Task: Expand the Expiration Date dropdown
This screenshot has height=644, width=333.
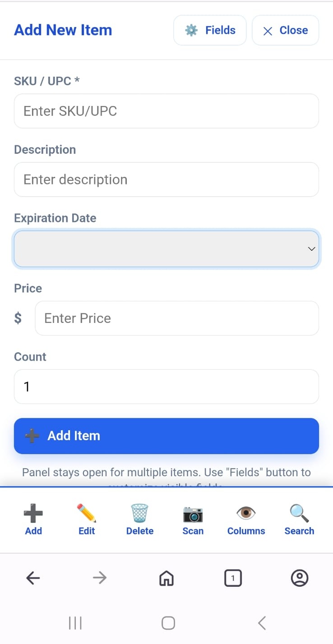Action: [166, 249]
